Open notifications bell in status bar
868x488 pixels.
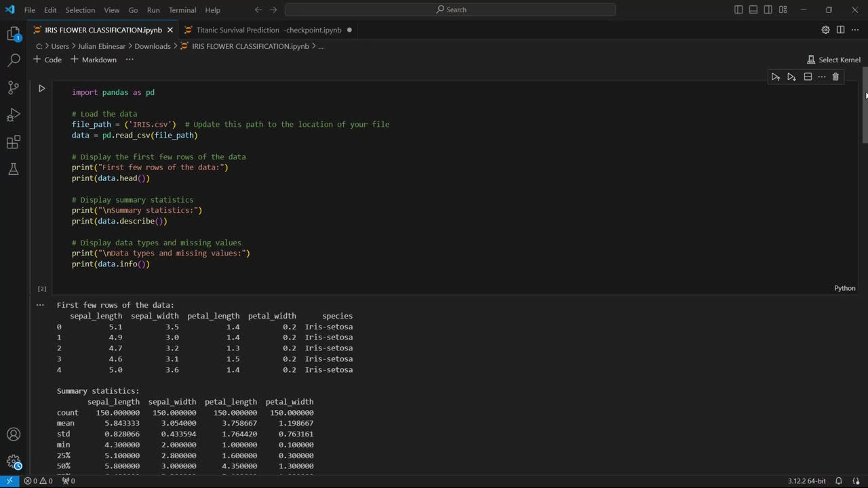pyautogui.click(x=839, y=481)
